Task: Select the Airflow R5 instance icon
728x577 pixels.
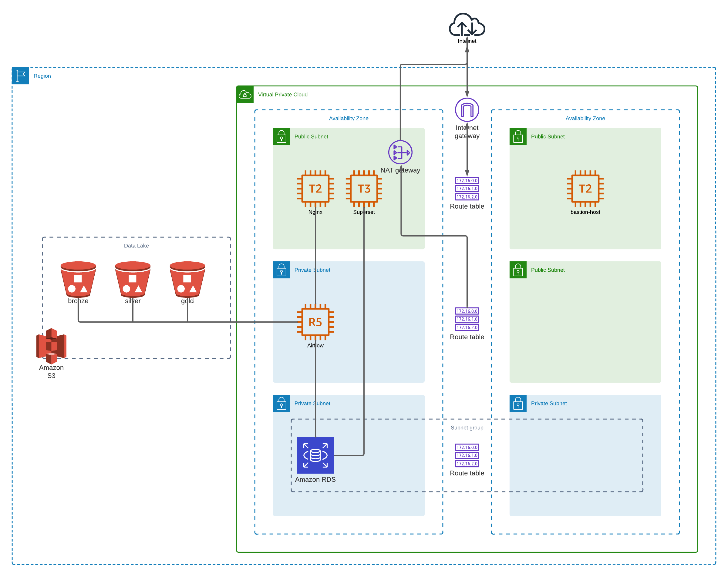Action: click(315, 322)
